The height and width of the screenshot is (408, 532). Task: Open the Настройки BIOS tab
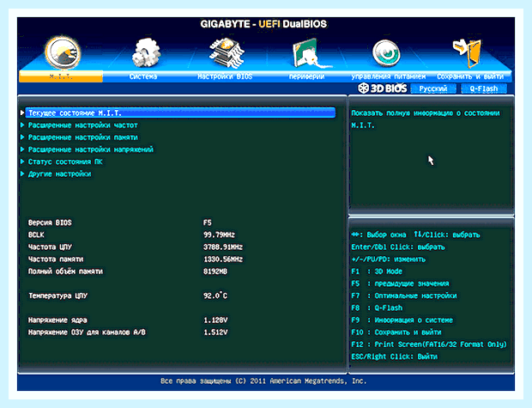point(225,76)
